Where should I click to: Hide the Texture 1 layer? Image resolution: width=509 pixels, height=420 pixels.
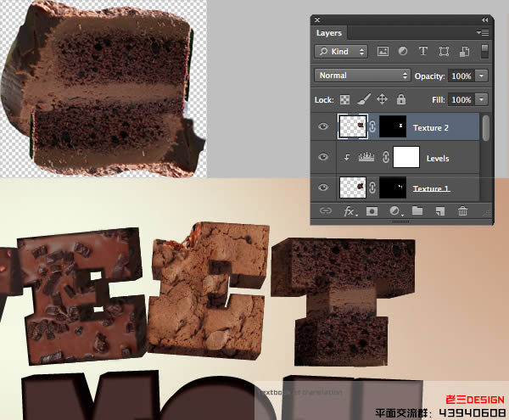coord(323,187)
